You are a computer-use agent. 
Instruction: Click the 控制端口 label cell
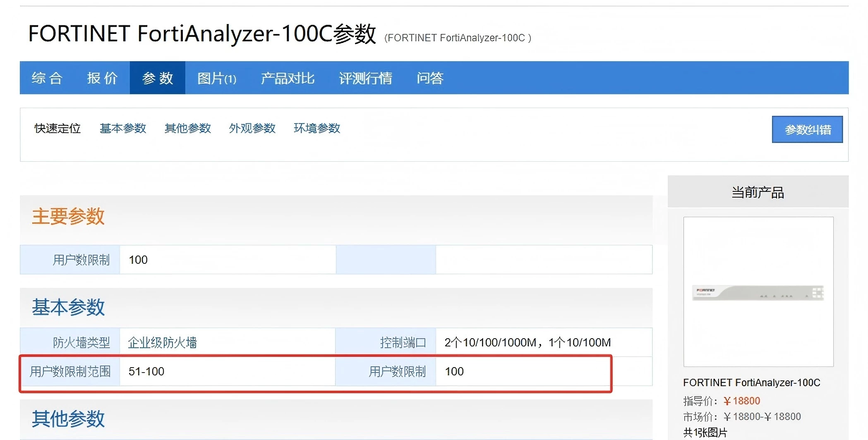point(386,342)
